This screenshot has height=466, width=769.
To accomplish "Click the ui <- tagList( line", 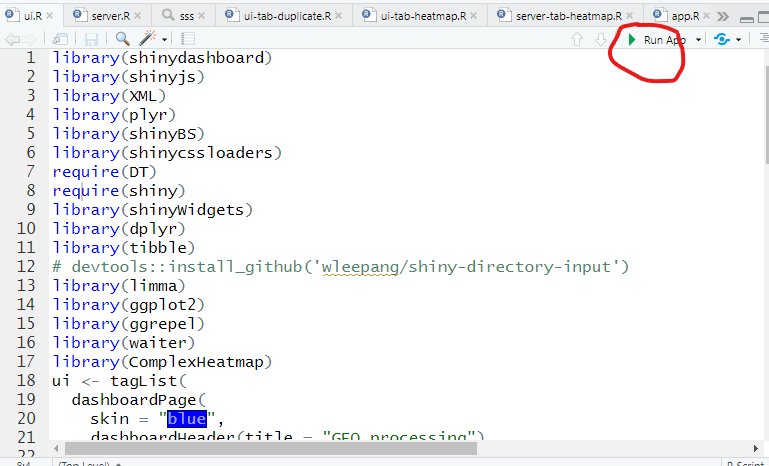I will 119,381.
